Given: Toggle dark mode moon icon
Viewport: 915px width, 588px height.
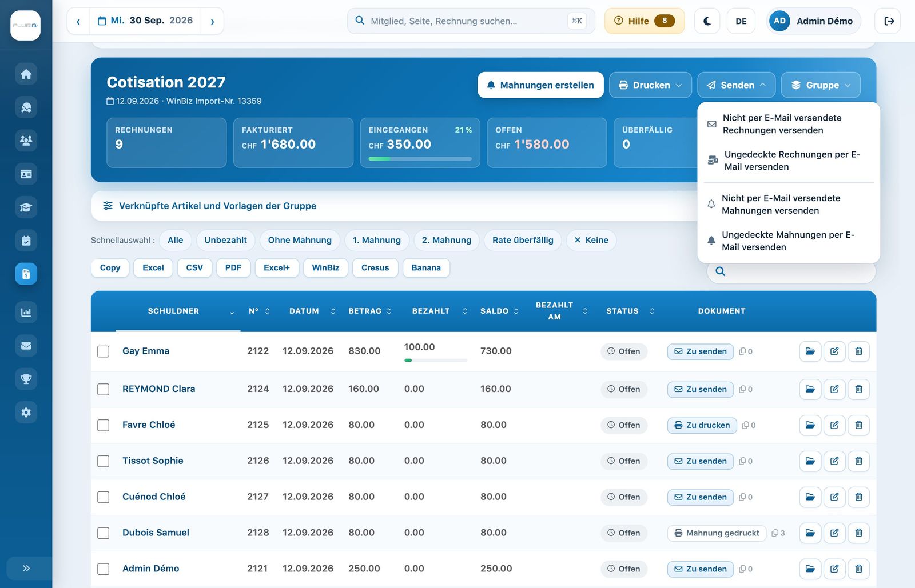Looking at the screenshot, I should pyautogui.click(x=707, y=21).
